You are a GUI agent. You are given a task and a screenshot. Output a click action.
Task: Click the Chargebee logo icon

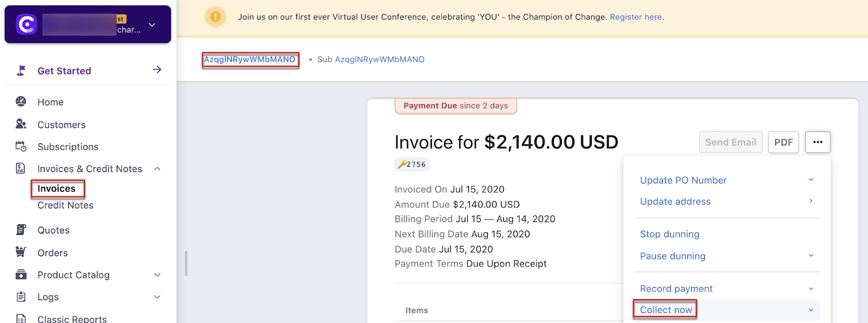26,24
